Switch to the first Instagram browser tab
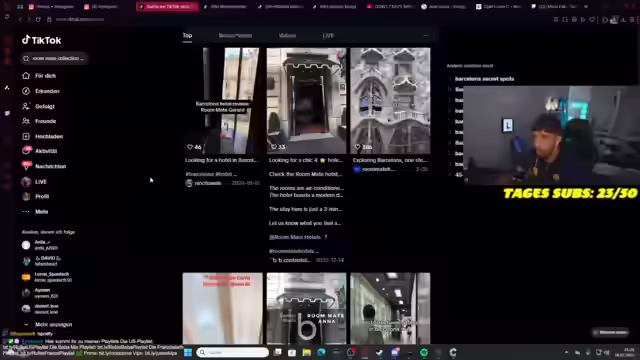 click(51, 7)
